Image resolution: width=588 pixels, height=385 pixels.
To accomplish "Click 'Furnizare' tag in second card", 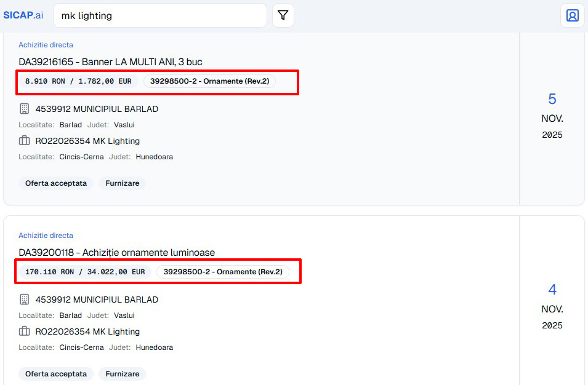I will pos(122,374).
